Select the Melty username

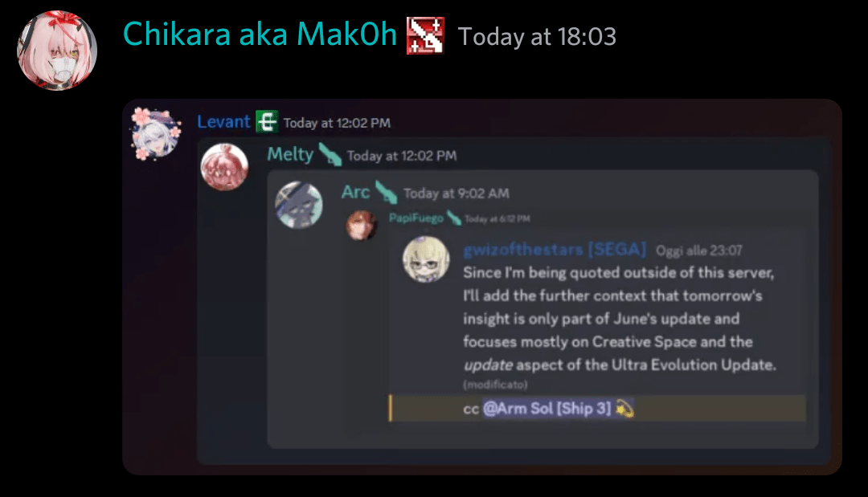tap(290, 154)
